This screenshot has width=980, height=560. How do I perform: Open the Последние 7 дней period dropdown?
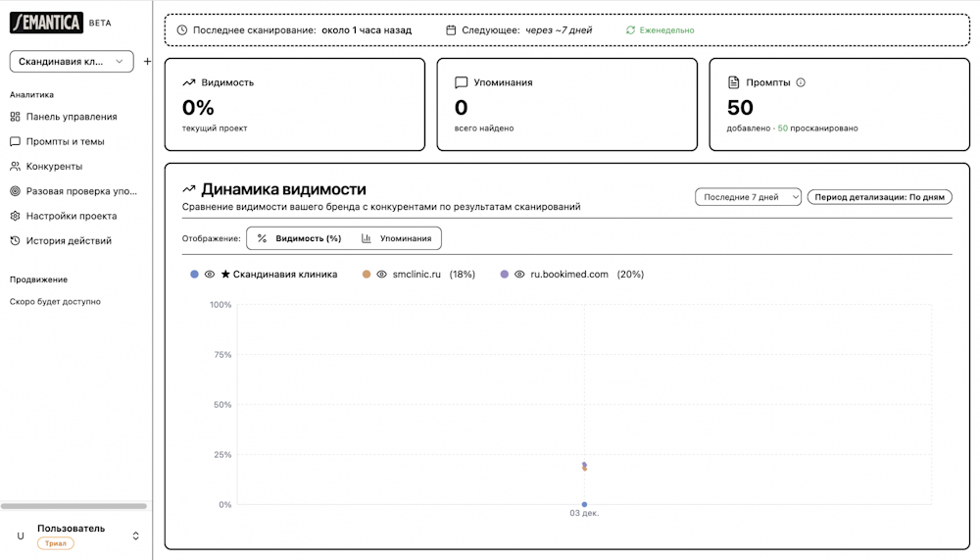click(x=748, y=197)
